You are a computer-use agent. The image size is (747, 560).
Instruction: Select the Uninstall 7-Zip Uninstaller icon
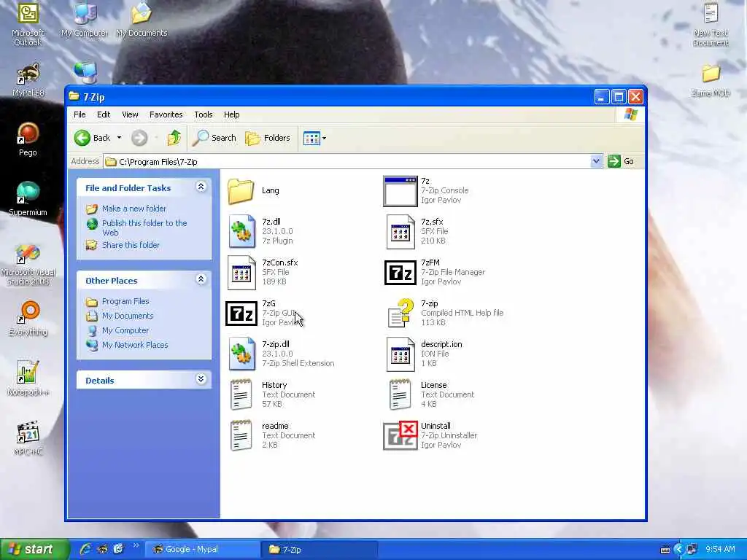pyautogui.click(x=400, y=435)
